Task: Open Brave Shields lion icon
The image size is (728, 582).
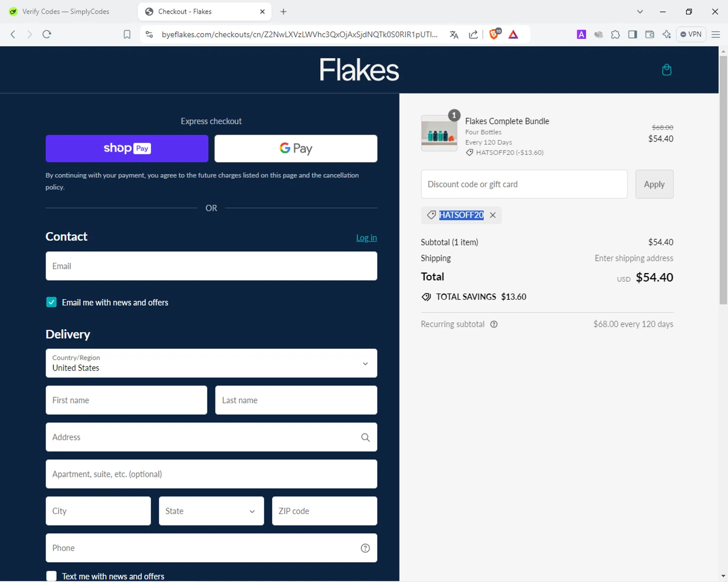Action: [x=495, y=34]
